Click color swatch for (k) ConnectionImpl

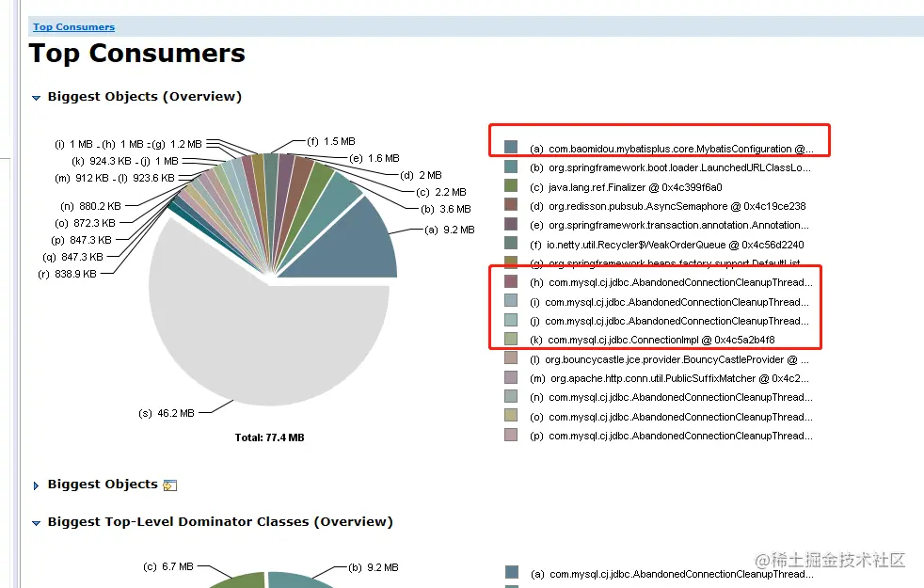point(511,339)
